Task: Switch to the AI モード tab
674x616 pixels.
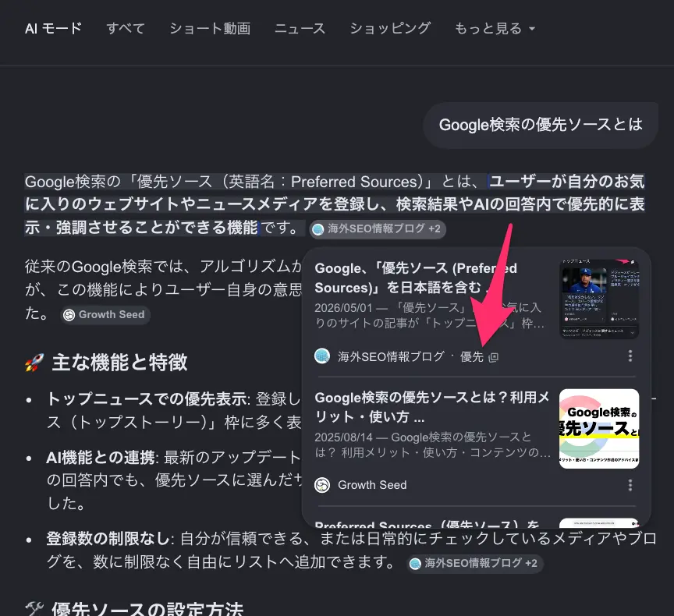Action: [53, 28]
